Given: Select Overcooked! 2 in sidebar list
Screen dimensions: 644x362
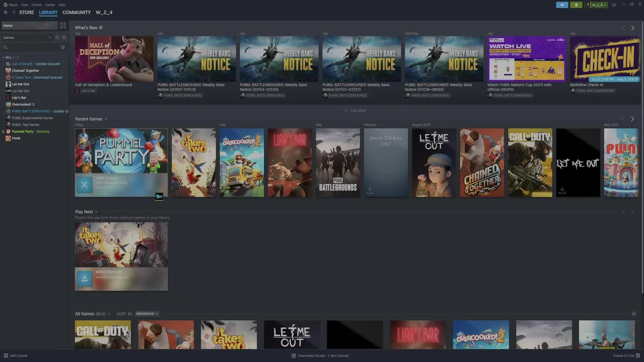Looking at the screenshot, I should (23, 105).
